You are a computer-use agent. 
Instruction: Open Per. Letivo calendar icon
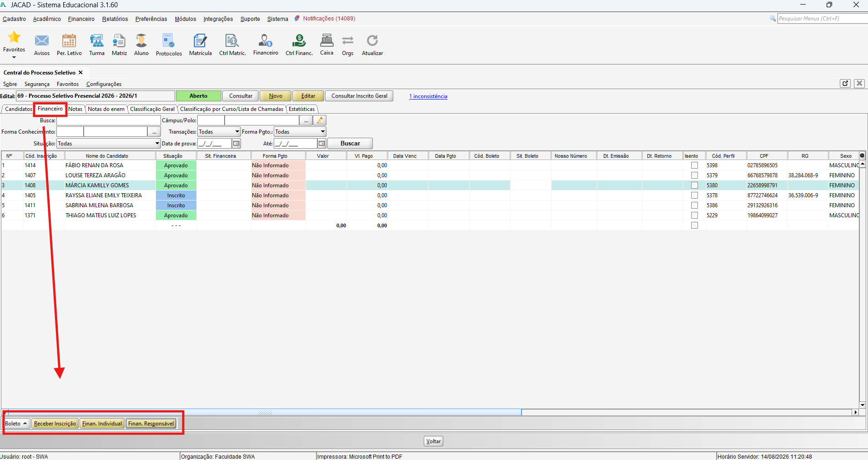point(69,40)
